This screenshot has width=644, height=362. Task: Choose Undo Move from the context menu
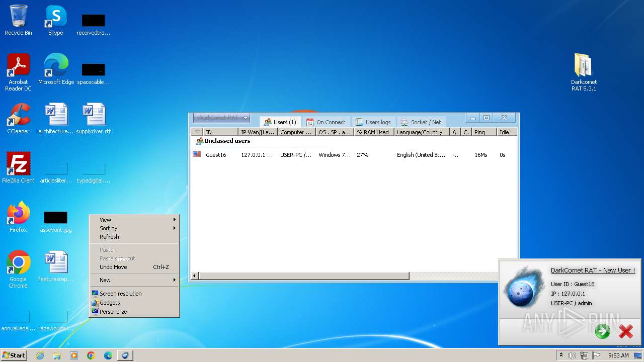134,267
